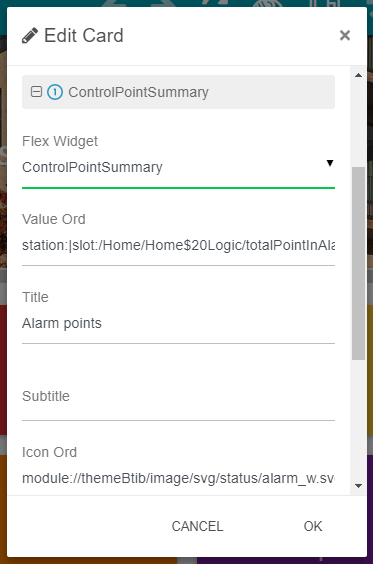The height and width of the screenshot is (564, 373).
Task: Click the scrollbar down arrow
Action: (x=358, y=486)
